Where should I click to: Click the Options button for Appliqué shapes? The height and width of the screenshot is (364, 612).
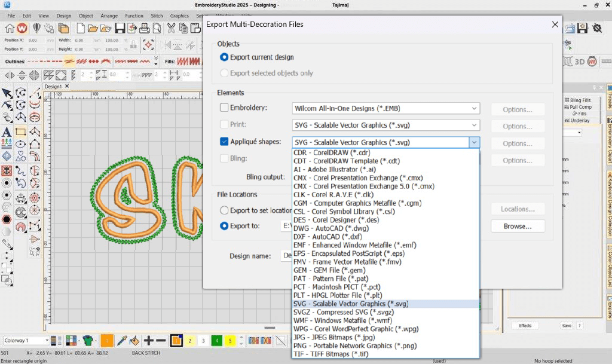point(518,143)
